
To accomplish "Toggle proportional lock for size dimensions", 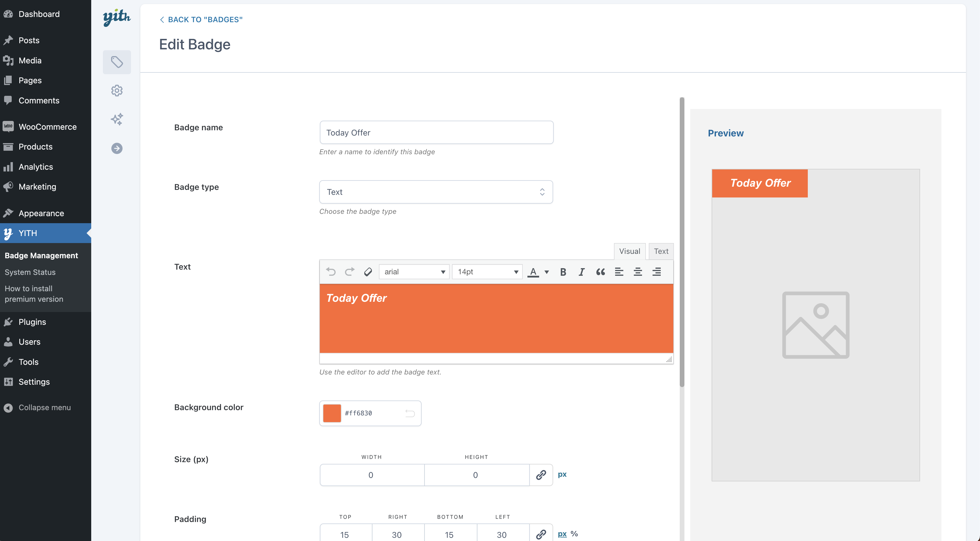I will point(541,474).
